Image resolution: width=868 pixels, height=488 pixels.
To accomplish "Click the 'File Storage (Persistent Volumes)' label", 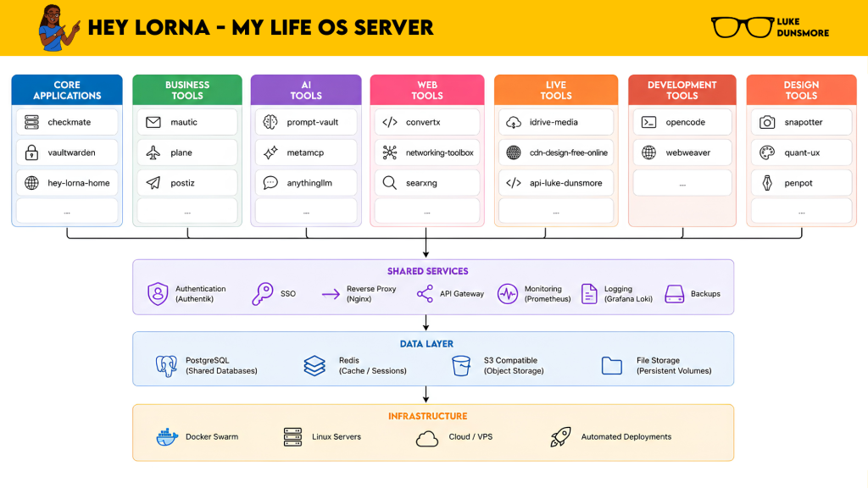I will point(674,366).
